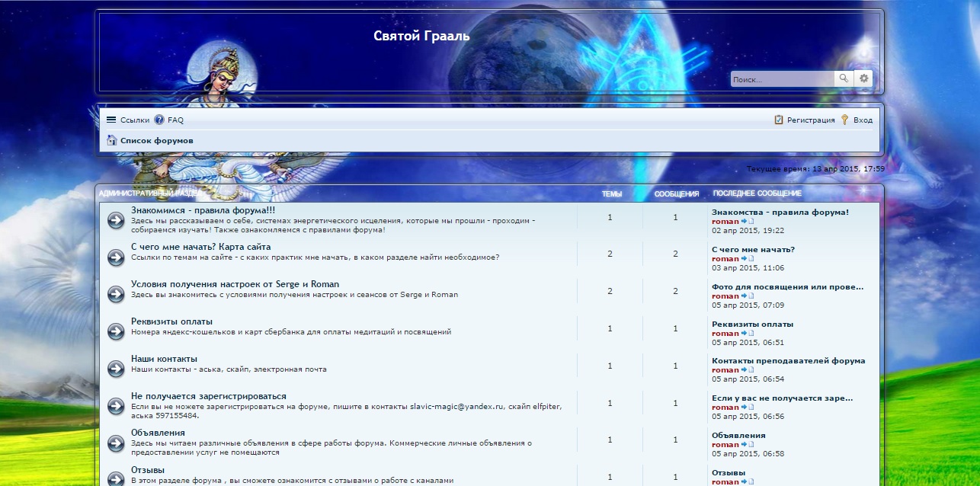Screen dimensions: 980x486
Task: Open roman profile dated 05 апр 2015, 06:54
Action: (x=725, y=369)
